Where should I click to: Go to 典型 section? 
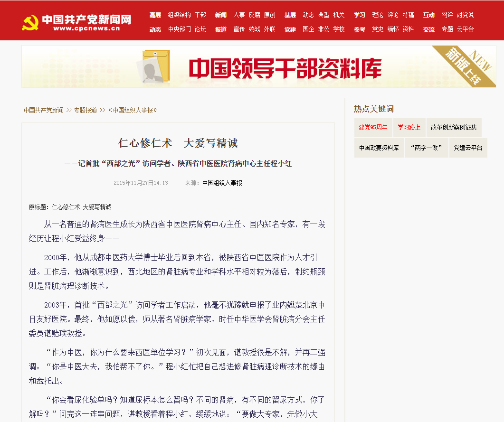[323, 15]
